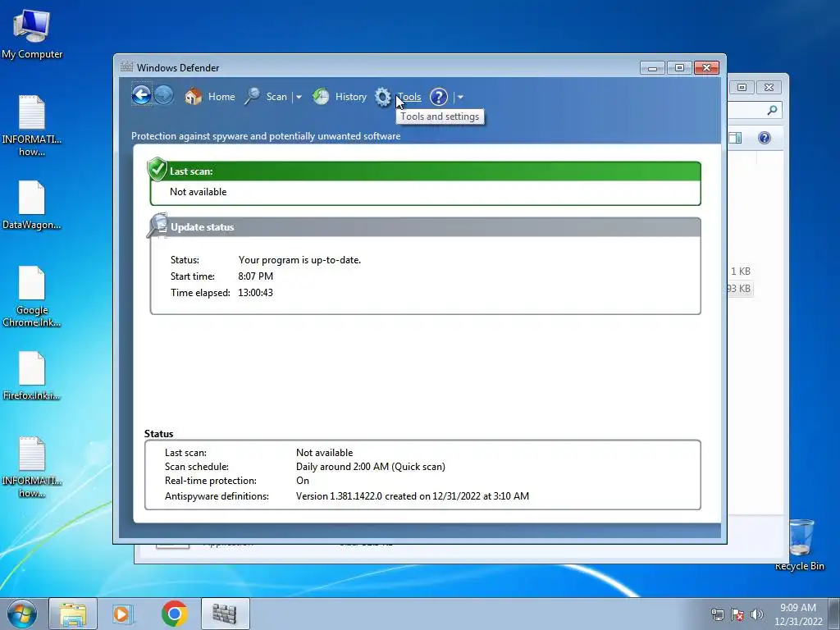Viewport: 840px width, 630px height.
Task: Go to the Home label
Action: [221, 97]
